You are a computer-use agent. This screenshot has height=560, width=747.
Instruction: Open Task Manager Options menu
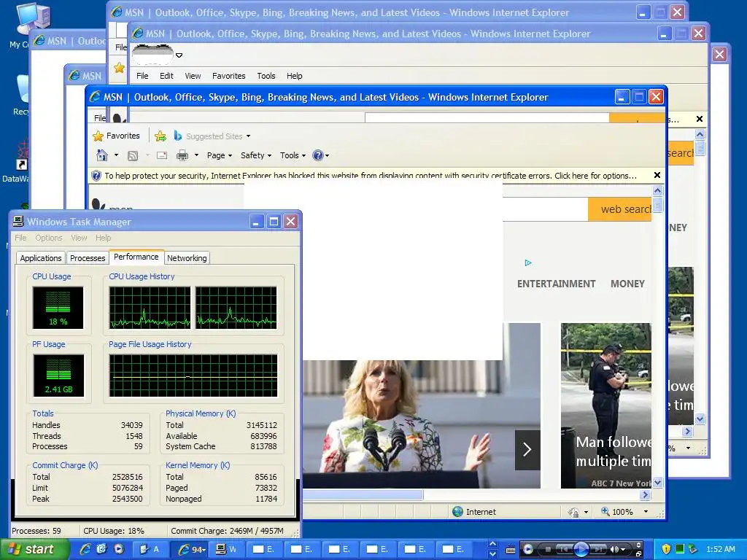[49, 238]
